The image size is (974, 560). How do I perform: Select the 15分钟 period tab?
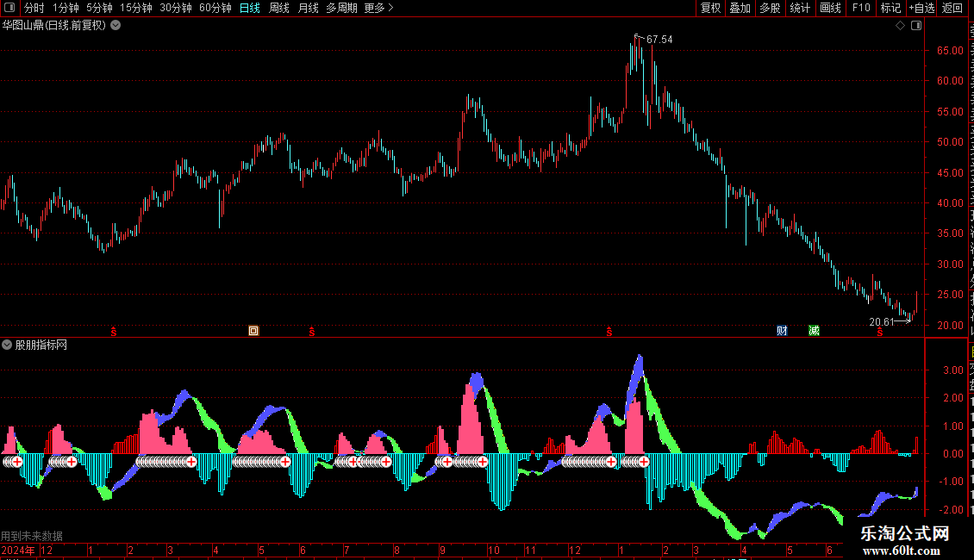136,8
